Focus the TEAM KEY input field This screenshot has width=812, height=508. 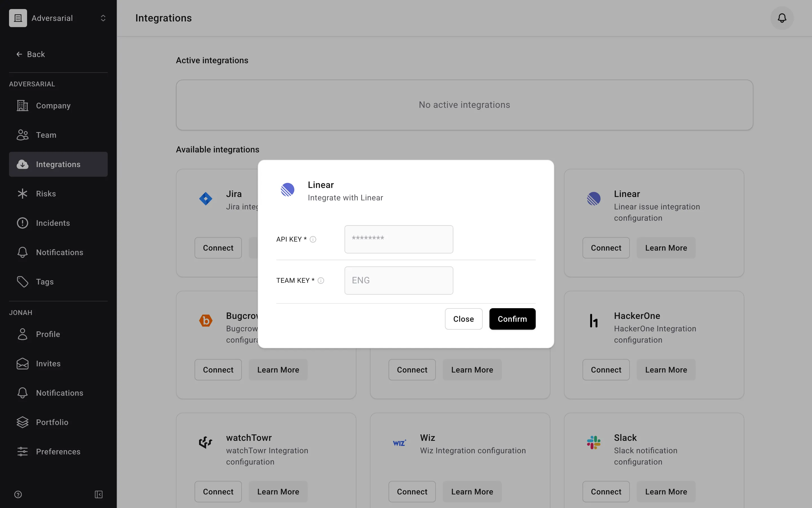[x=399, y=281]
